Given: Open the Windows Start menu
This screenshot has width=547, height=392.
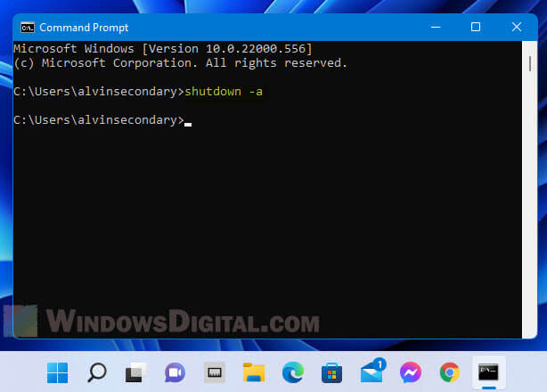Looking at the screenshot, I should [58, 372].
